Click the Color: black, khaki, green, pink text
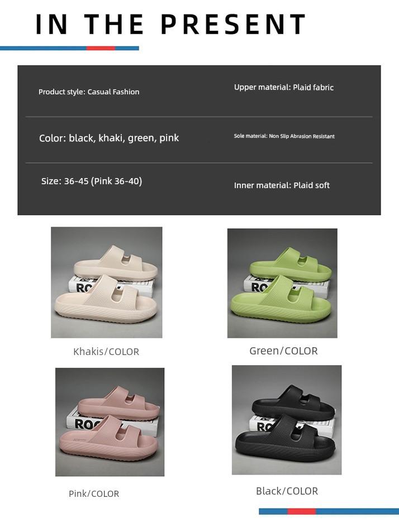The image size is (399, 532). 109,138
